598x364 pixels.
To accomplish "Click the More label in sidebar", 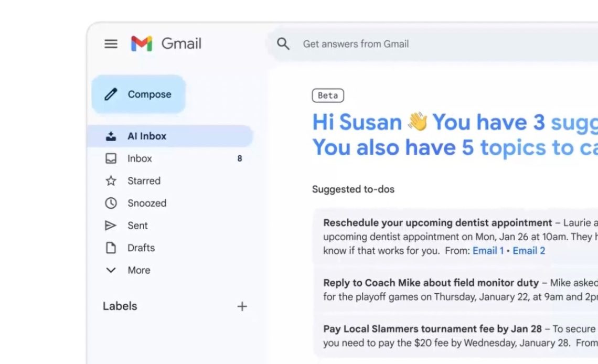I will tap(139, 270).
